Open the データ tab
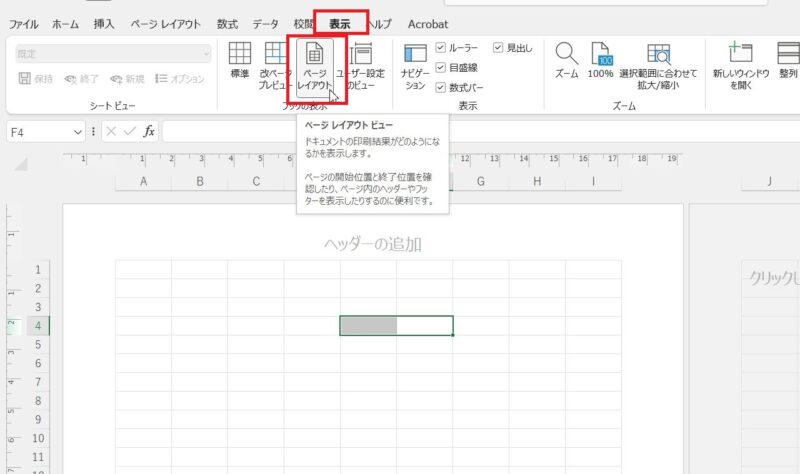The image size is (800, 474). pos(265,24)
